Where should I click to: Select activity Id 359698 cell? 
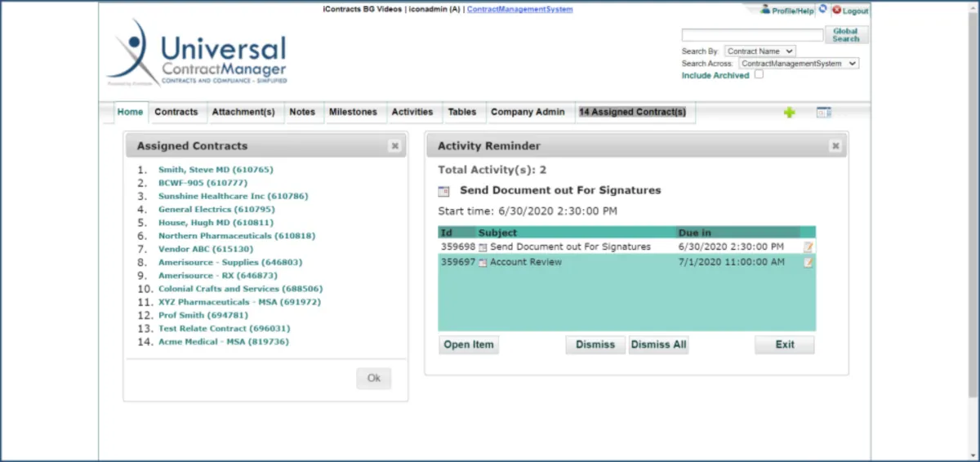458,247
